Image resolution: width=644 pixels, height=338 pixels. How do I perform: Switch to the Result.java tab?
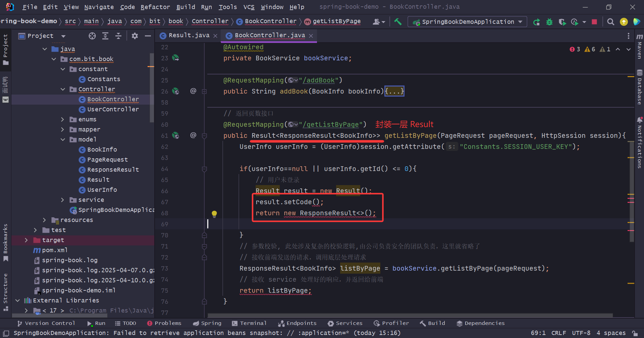pyautogui.click(x=189, y=36)
